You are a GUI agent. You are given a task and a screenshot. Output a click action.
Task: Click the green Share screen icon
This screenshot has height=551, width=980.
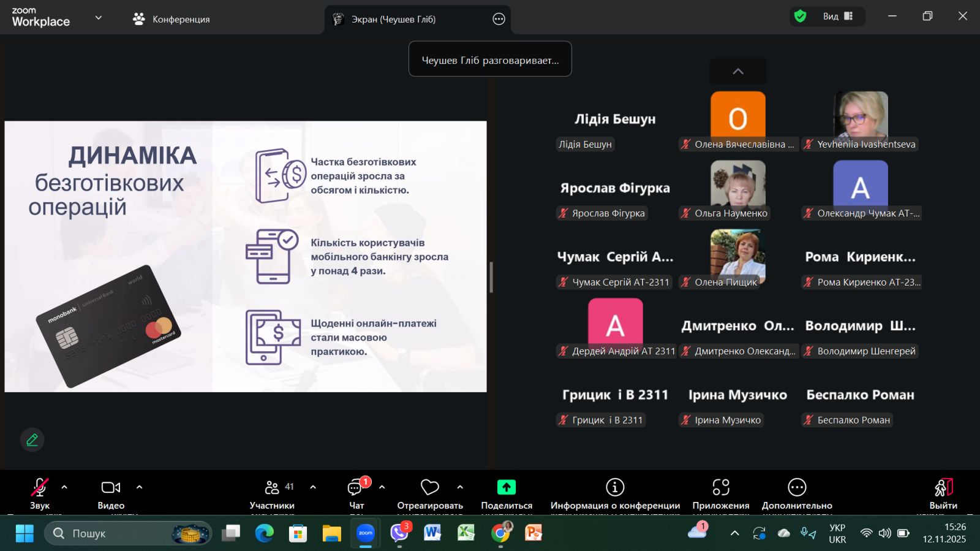pos(506,487)
